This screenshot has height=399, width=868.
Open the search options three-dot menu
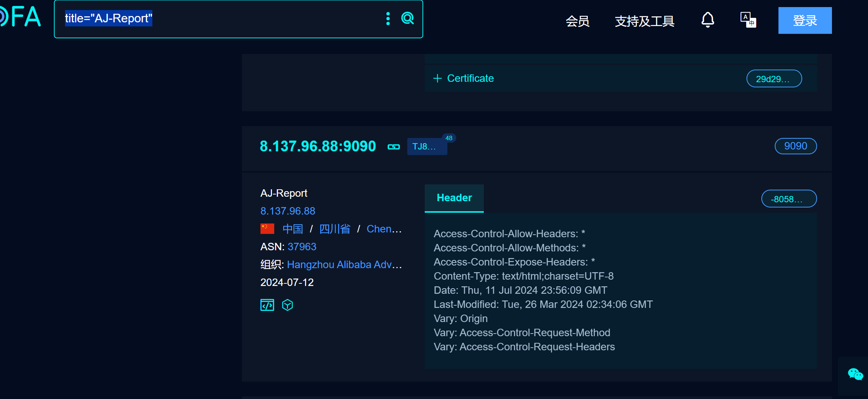[388, 19]
